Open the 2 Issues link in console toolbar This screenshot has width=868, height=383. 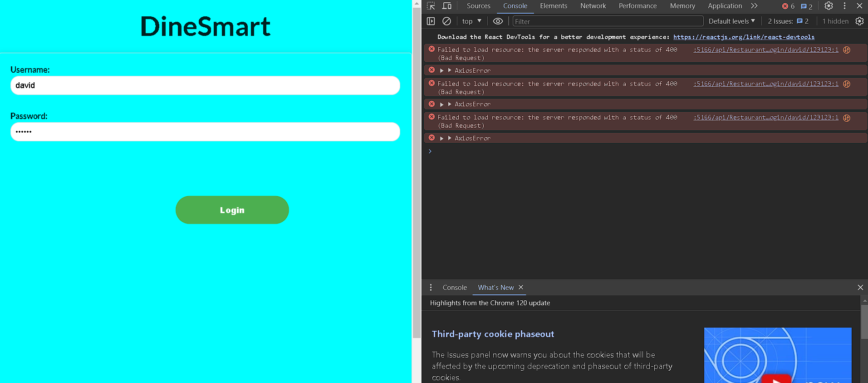coord(788,21)
